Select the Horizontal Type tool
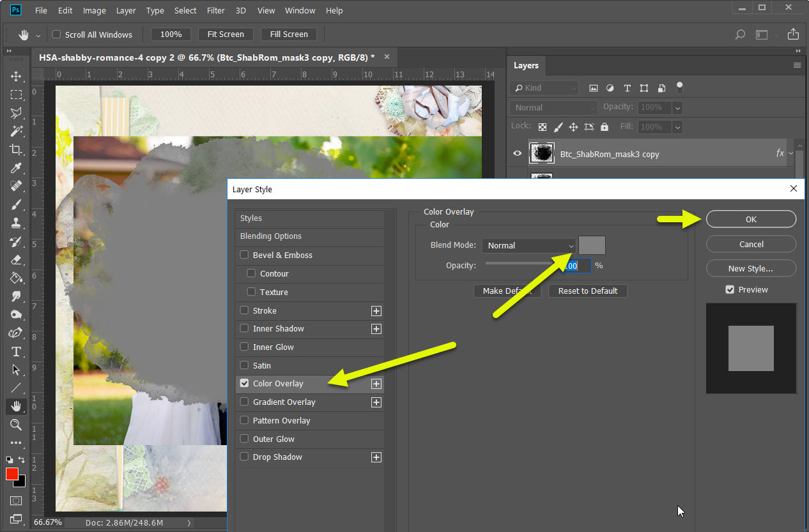The image size is (809, 532). pyautogui.click(x=16, y=351)
